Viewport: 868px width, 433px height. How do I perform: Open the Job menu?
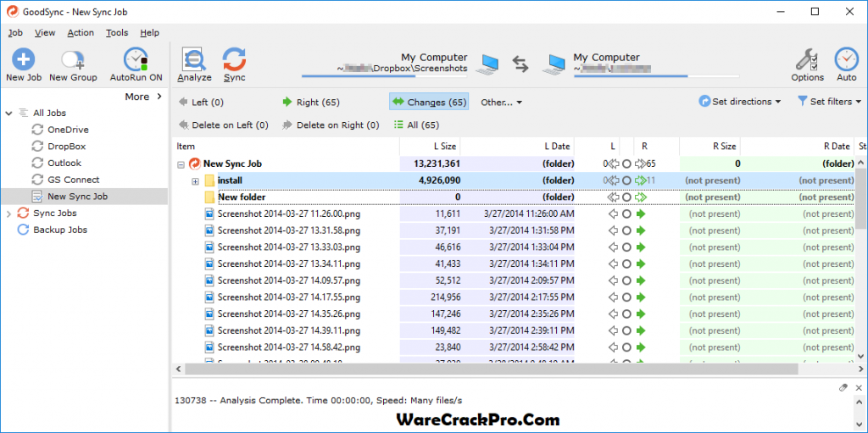[x=15, y=33]
